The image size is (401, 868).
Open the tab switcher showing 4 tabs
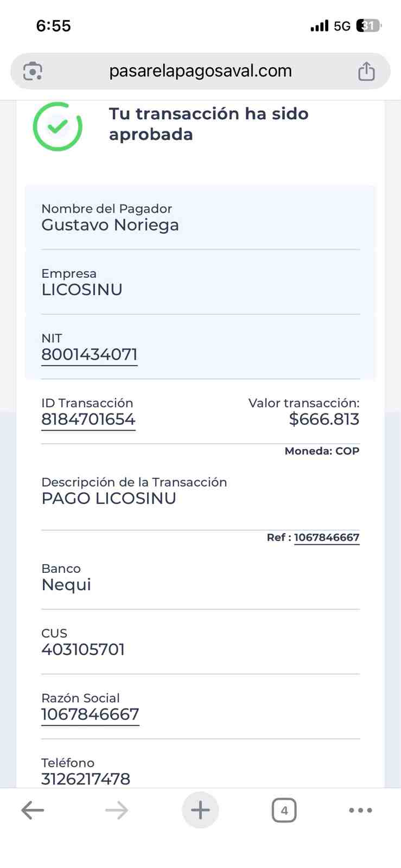284,810
